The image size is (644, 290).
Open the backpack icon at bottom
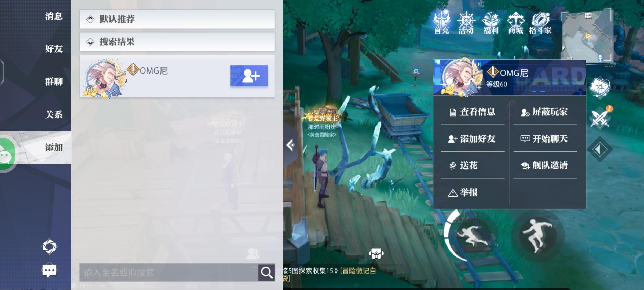376,253
